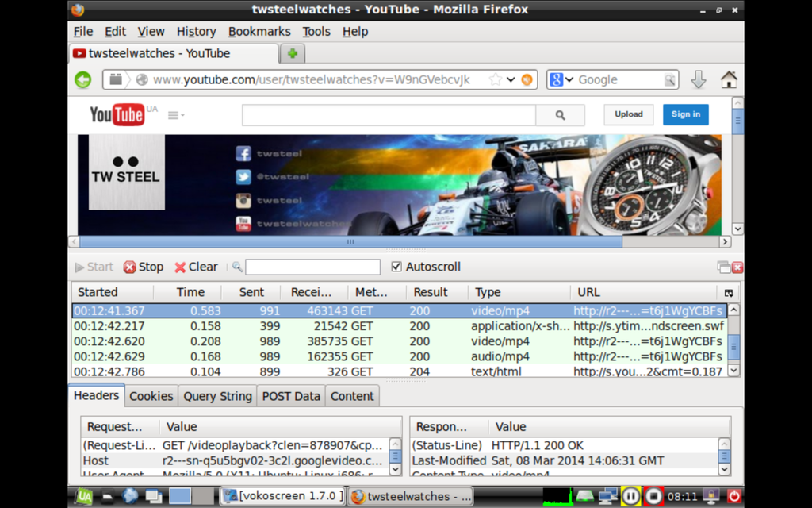Select the 00:12:42.629 audio/mp4 request row
This screenshot has width=812, height=508.
click(x=400, y=356)
